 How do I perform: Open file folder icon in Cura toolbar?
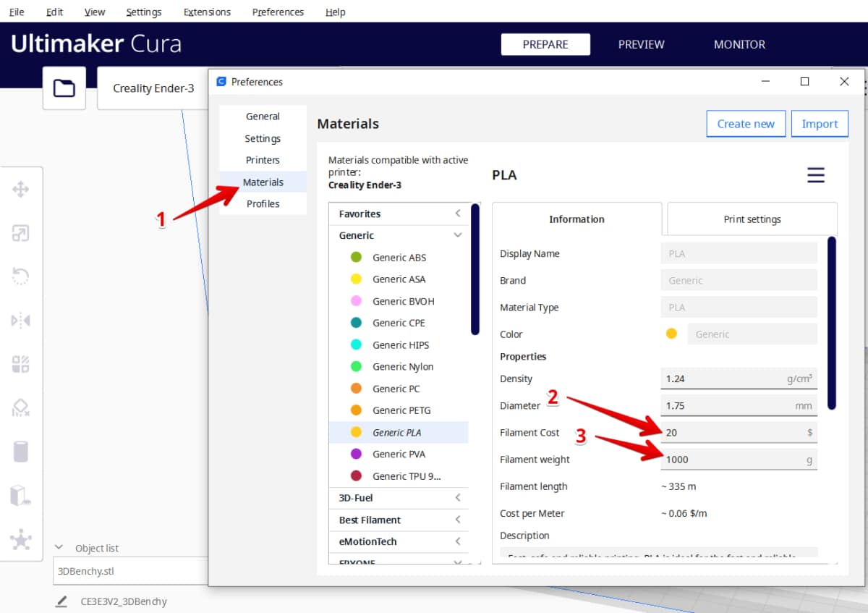(64, 88)
